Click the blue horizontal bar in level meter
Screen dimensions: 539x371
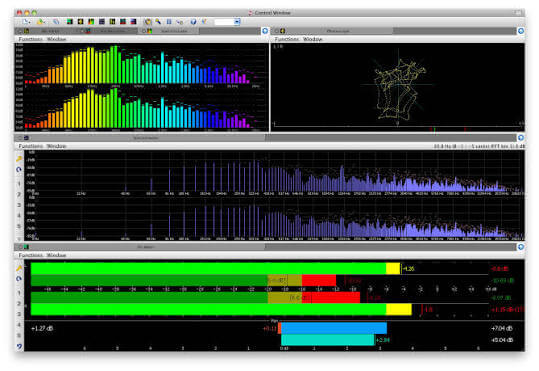pos(334,328)
